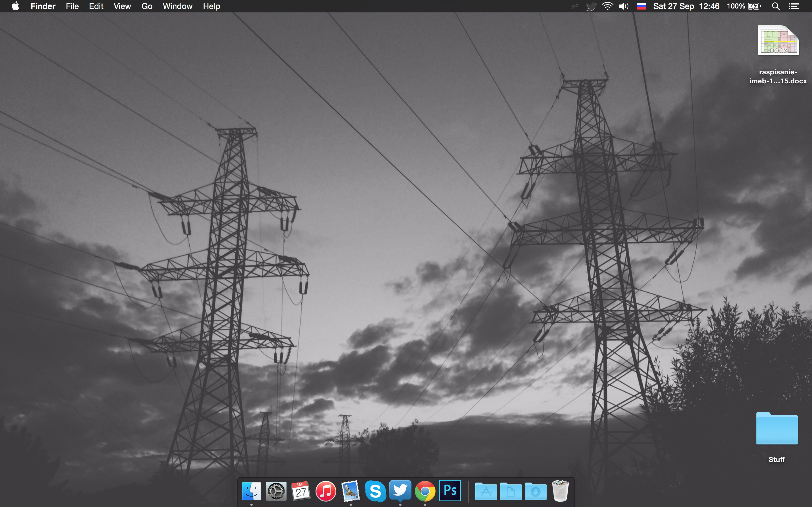Open the File menu
Viewport: 812px width, 507px height.
(x=72, y=6)
